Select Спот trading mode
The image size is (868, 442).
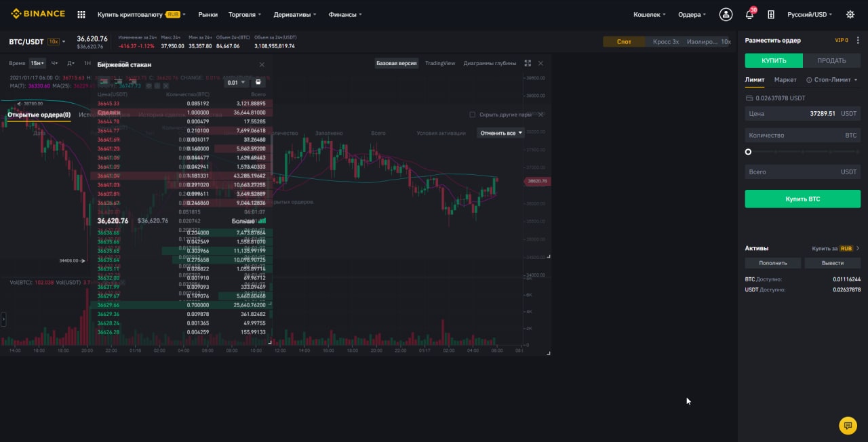point(624,41)
